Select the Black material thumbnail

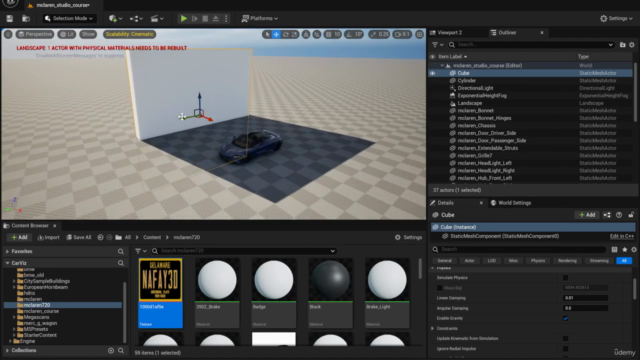click(x=330, y=293)
